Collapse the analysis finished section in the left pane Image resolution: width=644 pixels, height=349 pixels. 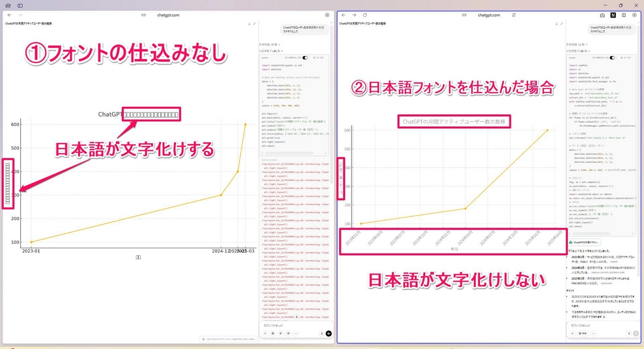(x=270, y=51)
